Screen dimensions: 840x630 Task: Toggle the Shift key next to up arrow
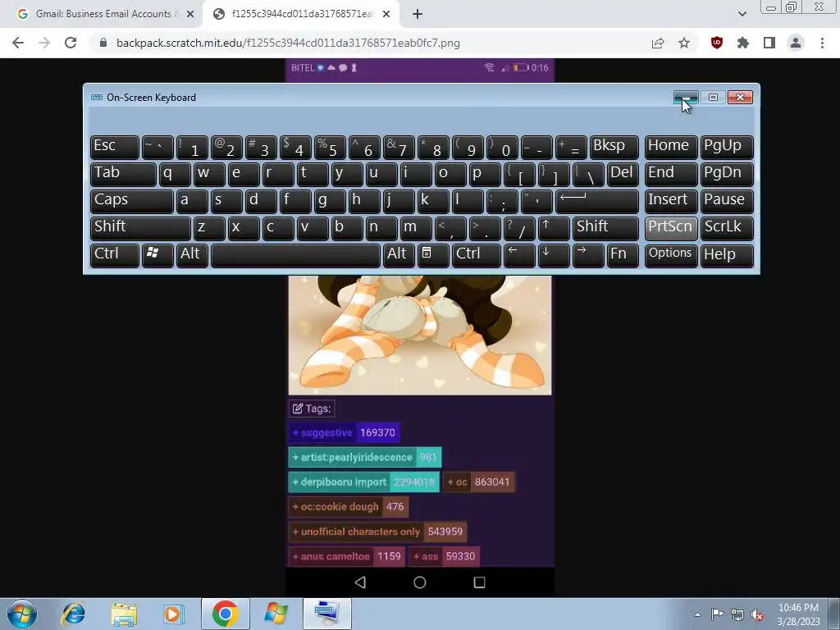pyautogui.click(x=605, y=228)
